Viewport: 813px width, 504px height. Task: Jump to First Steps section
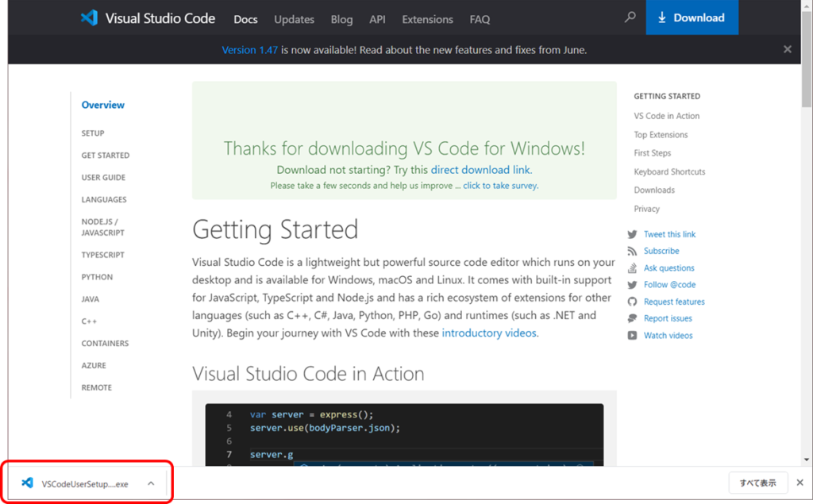pos(653,153)
